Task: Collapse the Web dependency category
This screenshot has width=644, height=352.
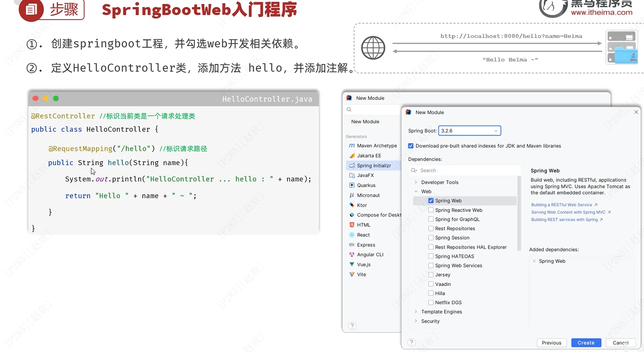Action: point(416,192)
